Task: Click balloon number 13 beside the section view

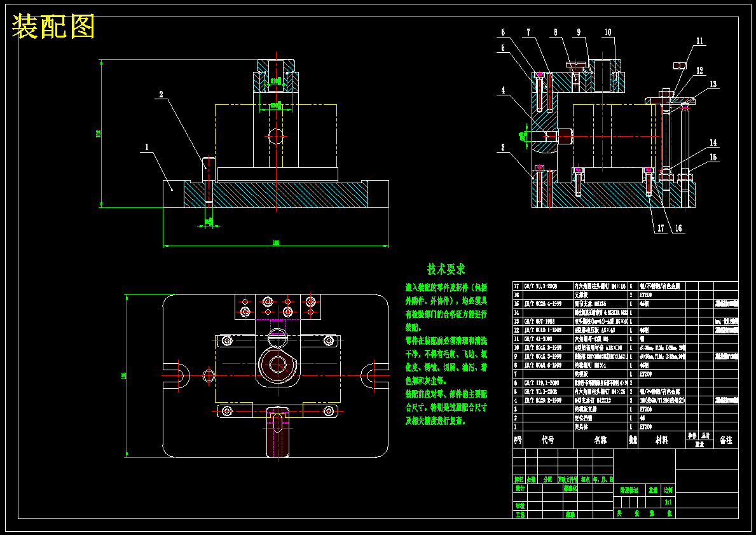Action: click(713, 85)
